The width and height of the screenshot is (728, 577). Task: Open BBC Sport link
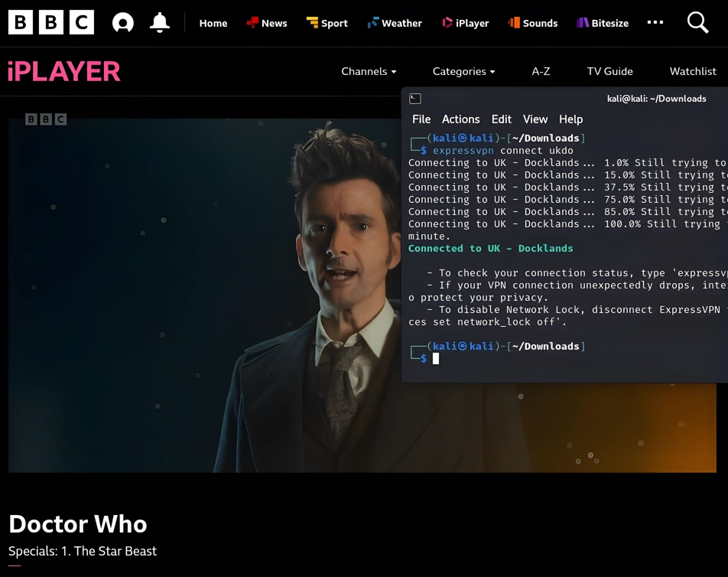(327, 23)
